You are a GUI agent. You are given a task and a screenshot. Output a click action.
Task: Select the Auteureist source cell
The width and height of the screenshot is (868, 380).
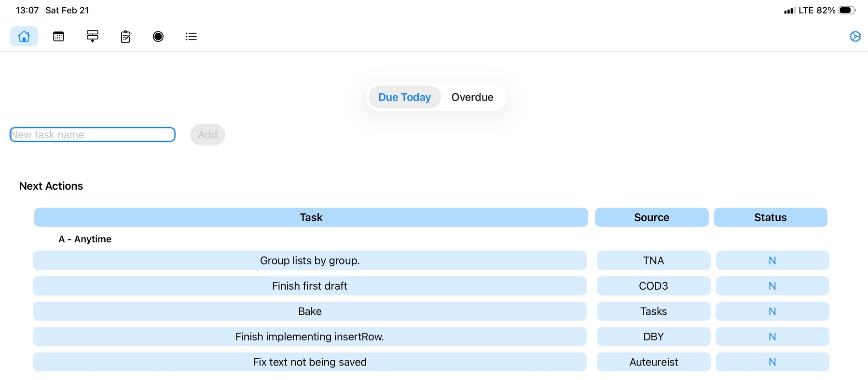(x=653, y=362)
